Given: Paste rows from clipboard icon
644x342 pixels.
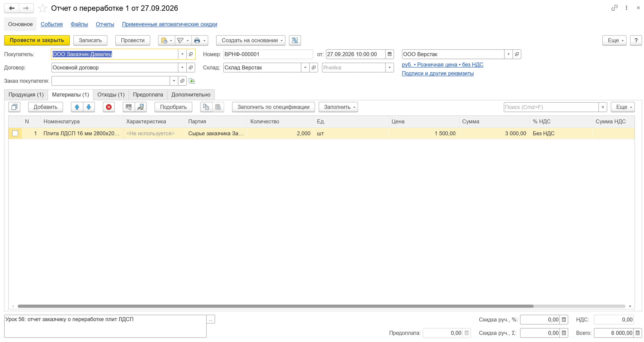Looking at the screenshot, I should click(x=218, y=107).
